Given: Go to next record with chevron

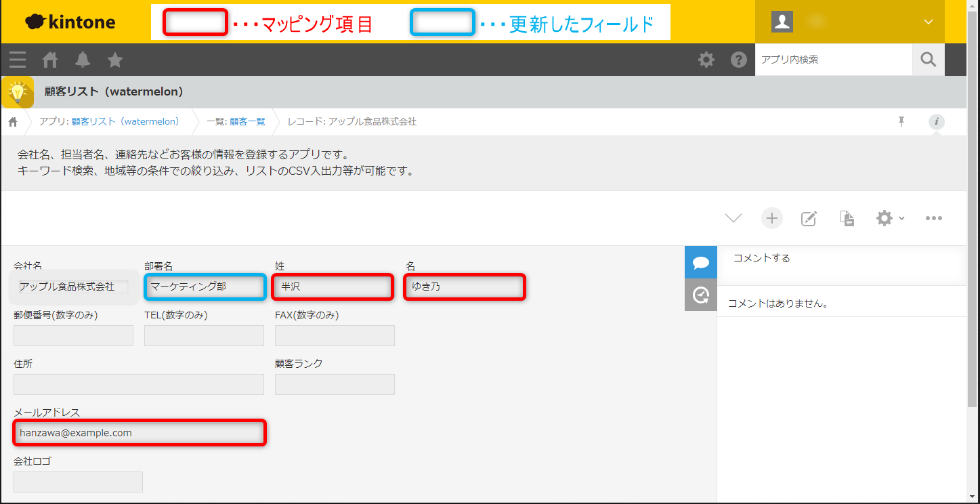Looking at the screenshot, I should click(x=733, y=218).
